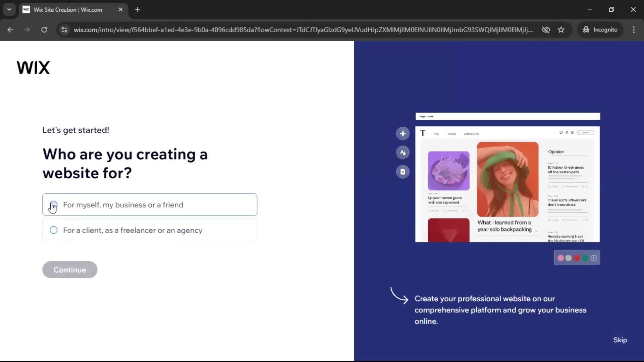Click 'Who are you creating a website for?' heading
The width and height of the screenshot is (644, 362).
(125, 164)
